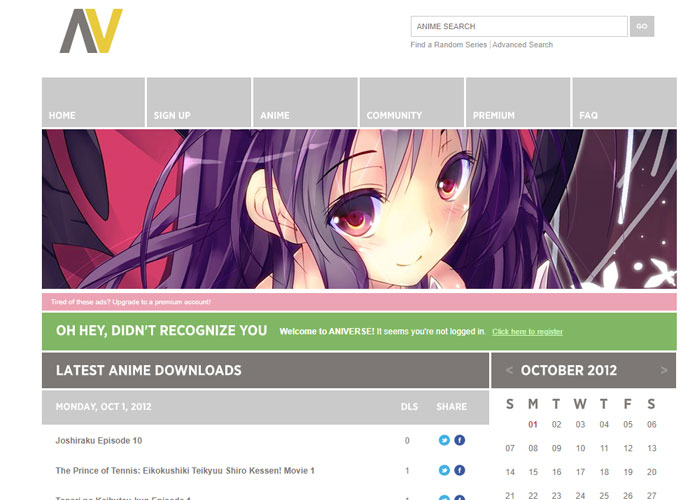Select October 02 in the calendar
The width and height of the screenshot is (700, 500).
tap(556, 425)
